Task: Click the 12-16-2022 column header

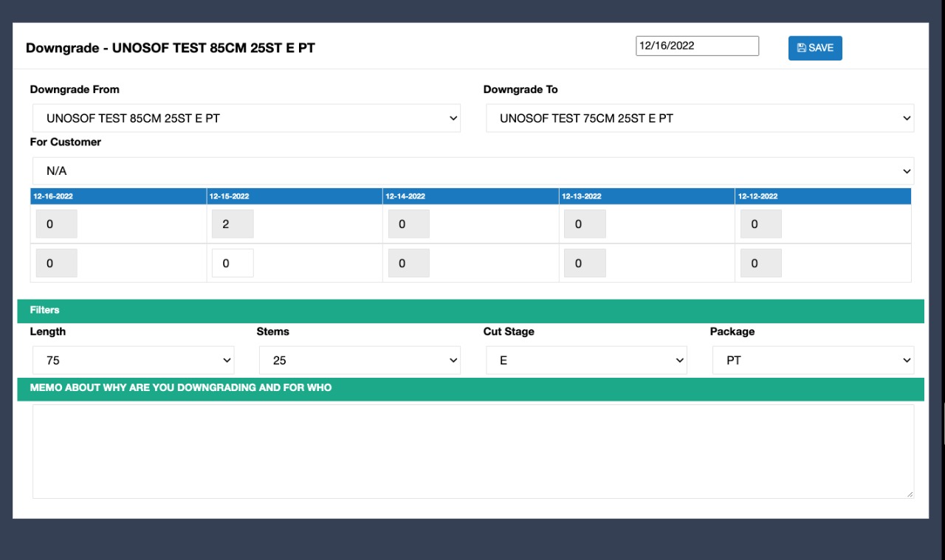Action: [x=118, y=196]
